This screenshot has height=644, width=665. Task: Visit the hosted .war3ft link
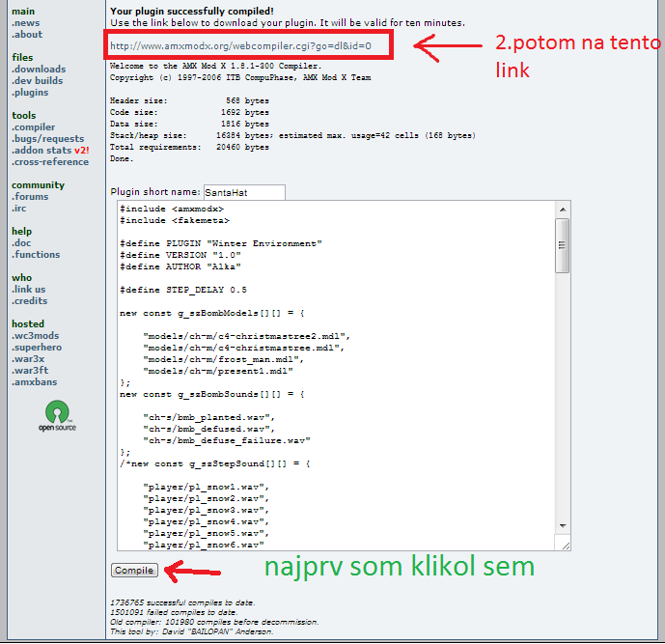coord(30,371)
